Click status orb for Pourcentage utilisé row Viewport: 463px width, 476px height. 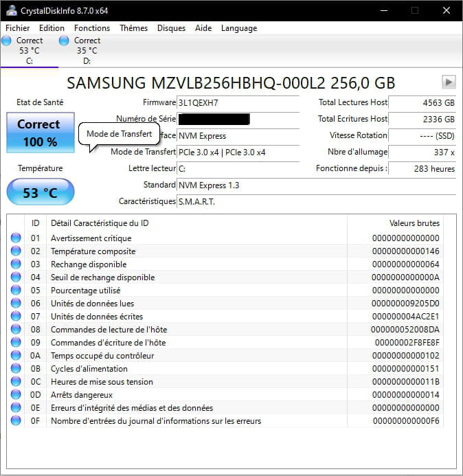[x=16, y=290]
